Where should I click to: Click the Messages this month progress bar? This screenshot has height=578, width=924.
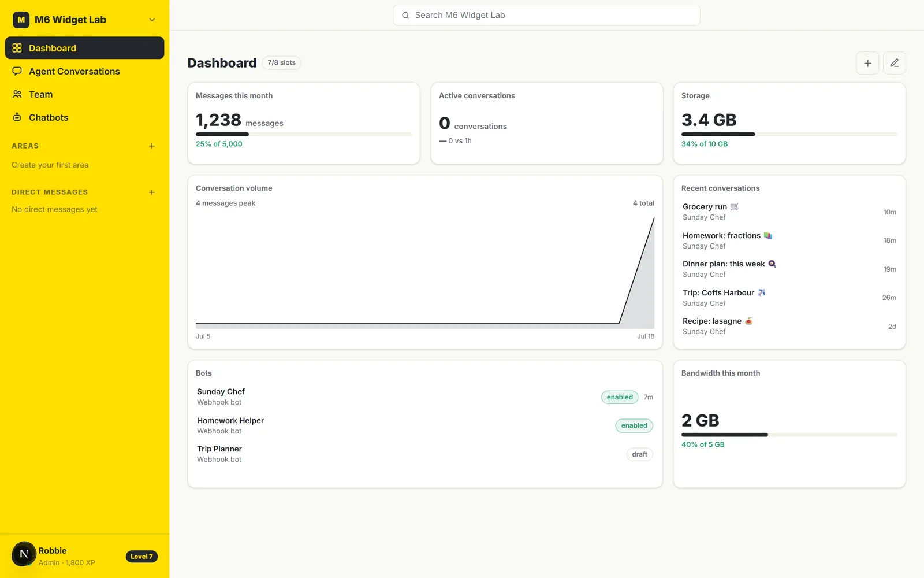(x=304, y=134)
